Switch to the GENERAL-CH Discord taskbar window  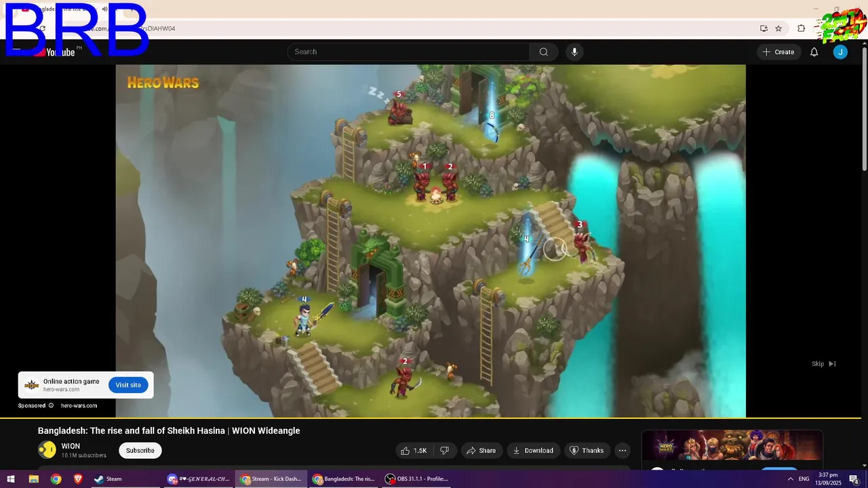(x=199, y=479)
